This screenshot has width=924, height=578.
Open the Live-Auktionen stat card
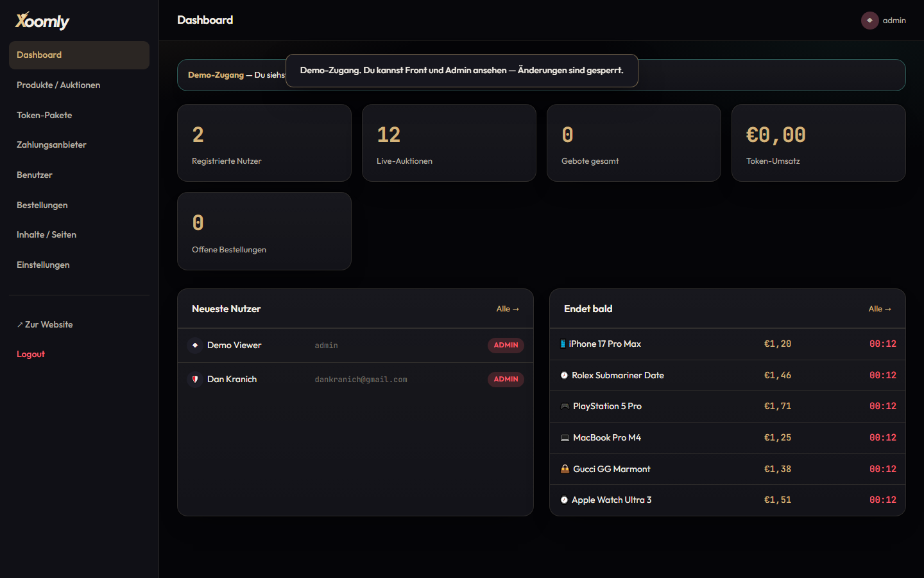(x=449, y=143)
